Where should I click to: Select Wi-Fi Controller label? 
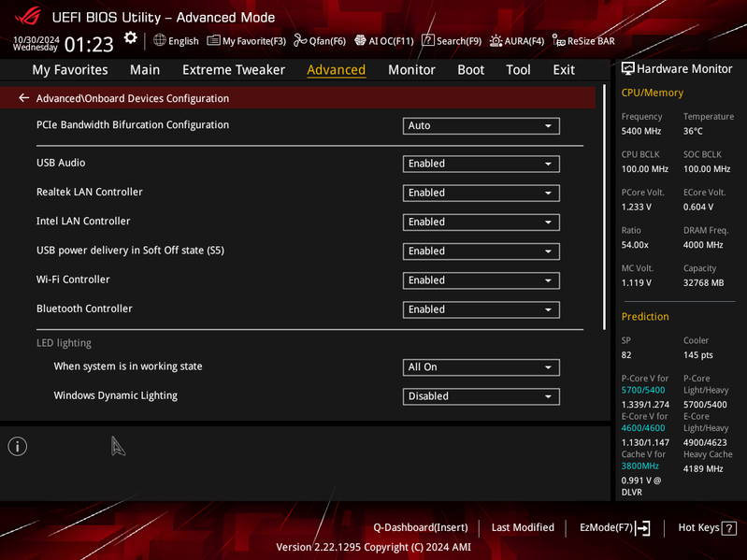coord(73,280)
